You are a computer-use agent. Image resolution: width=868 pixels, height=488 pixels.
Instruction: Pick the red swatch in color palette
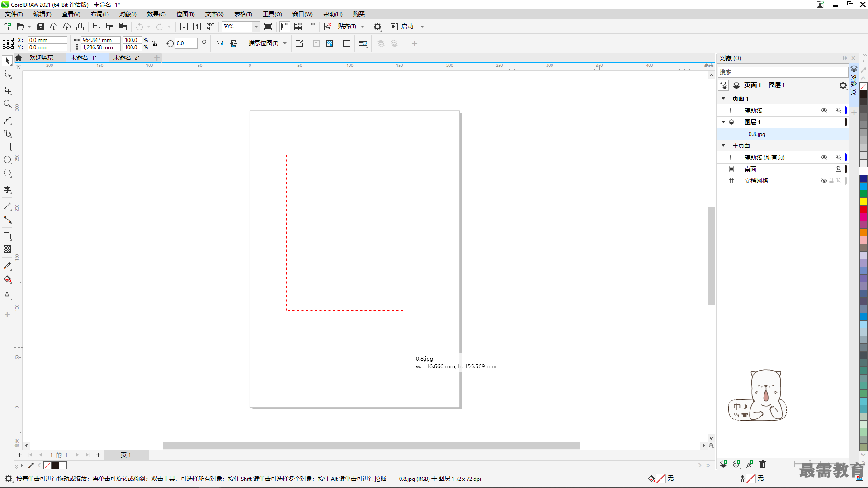click(863, 209)
